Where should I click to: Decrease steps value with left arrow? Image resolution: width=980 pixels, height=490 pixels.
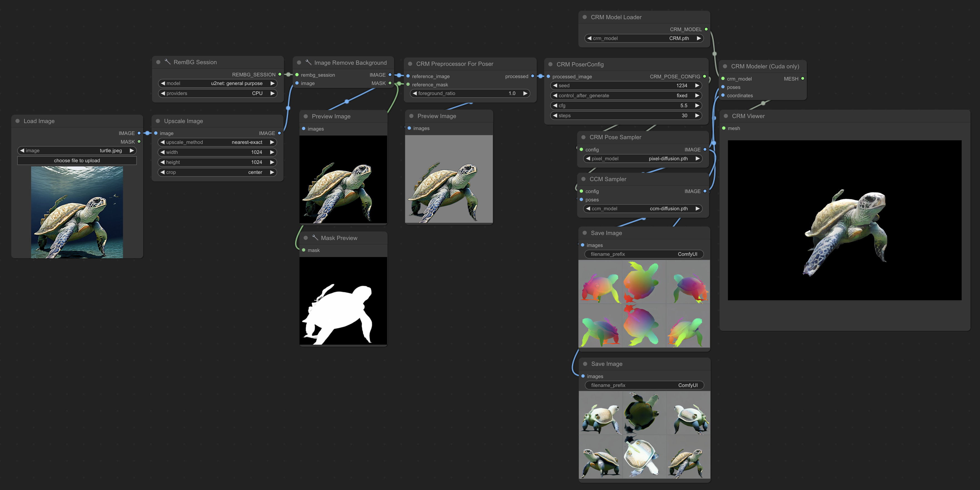coord(555,116)
